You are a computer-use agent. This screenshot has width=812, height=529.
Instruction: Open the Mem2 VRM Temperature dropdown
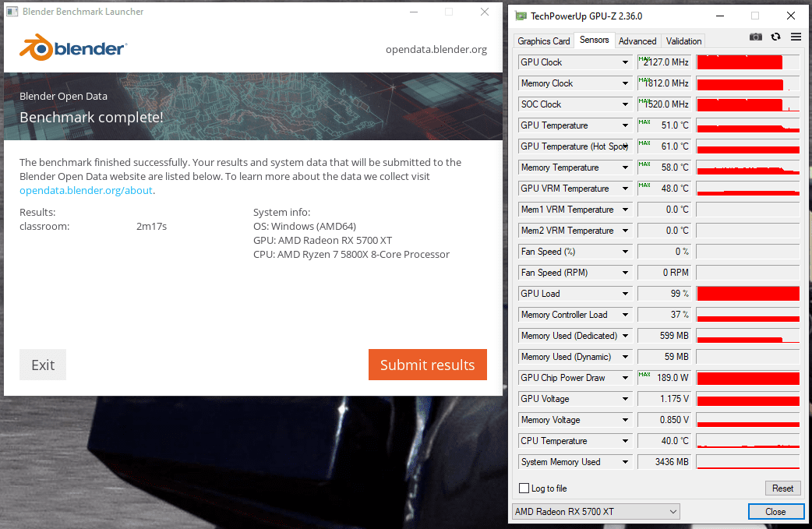pyautogui.click(x=625, y=231)
